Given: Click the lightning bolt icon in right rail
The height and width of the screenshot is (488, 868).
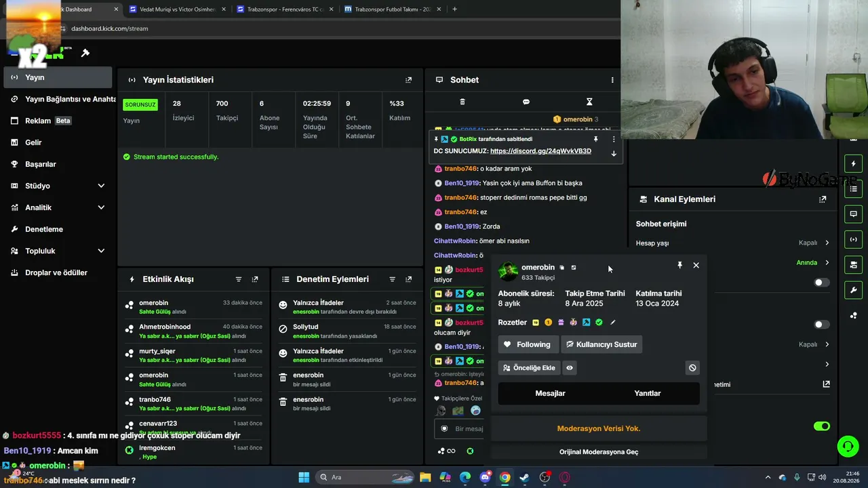Looking at the screenshot, I should (x=853, y=164).
